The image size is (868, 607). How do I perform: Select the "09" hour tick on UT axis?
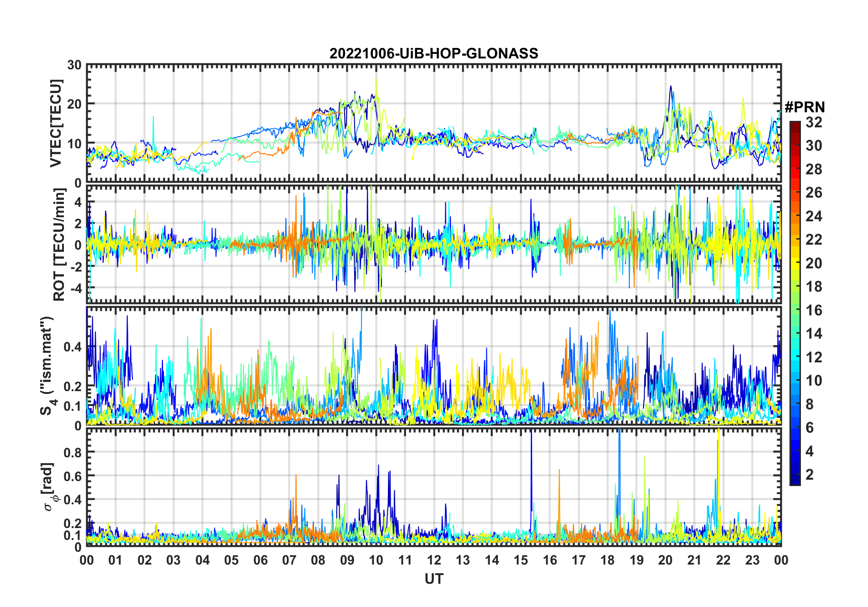[347, 560]
